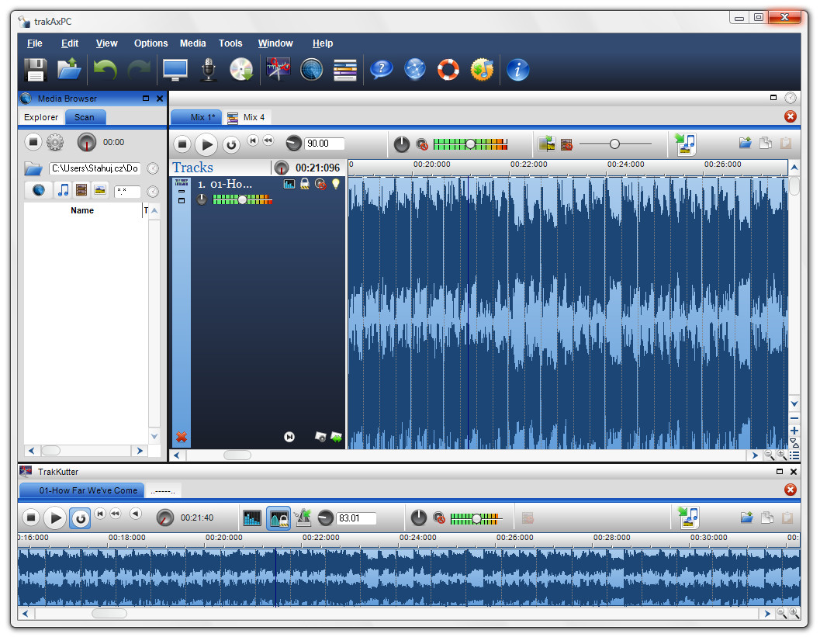This screenshot has height=644, width=820.
Task: Toggle light bulb icon on track 1
Action: click(x=336, y=184)
